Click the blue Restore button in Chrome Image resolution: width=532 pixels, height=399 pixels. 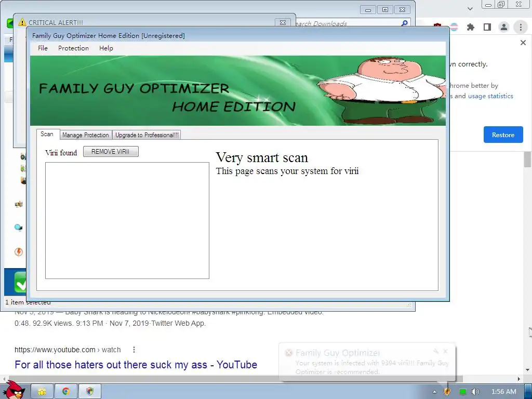tap(503, 135)
